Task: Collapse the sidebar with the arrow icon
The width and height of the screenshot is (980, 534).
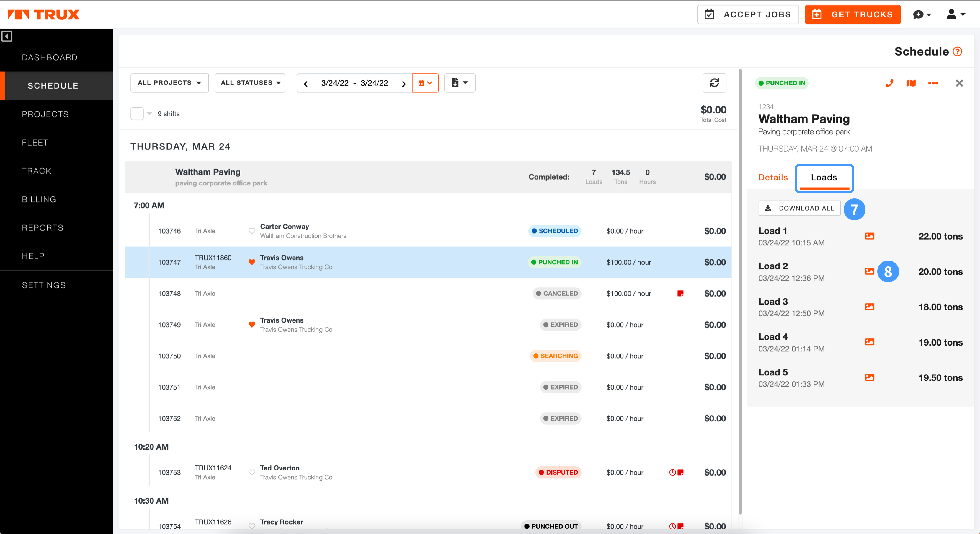Action: 7,36
